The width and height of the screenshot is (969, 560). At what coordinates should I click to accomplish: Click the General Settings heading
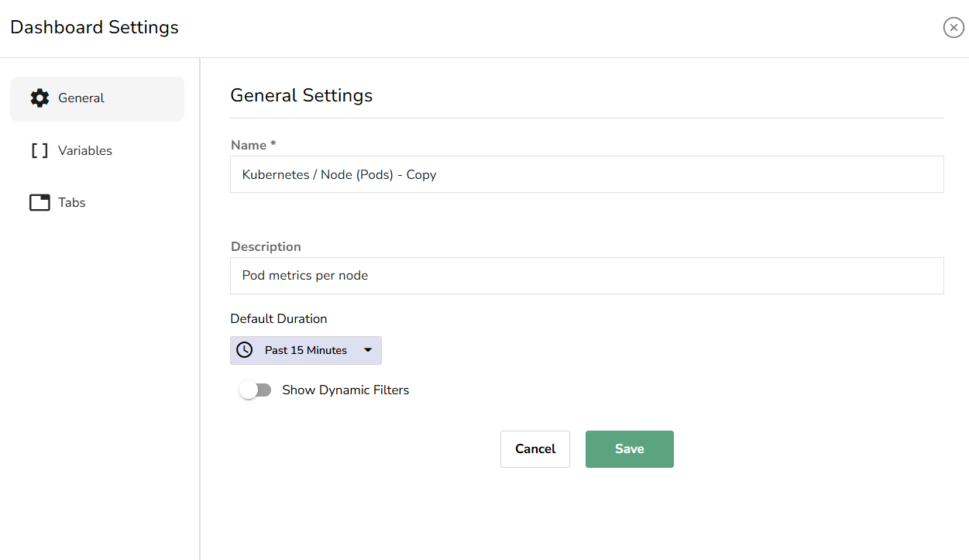click(301, 94)
